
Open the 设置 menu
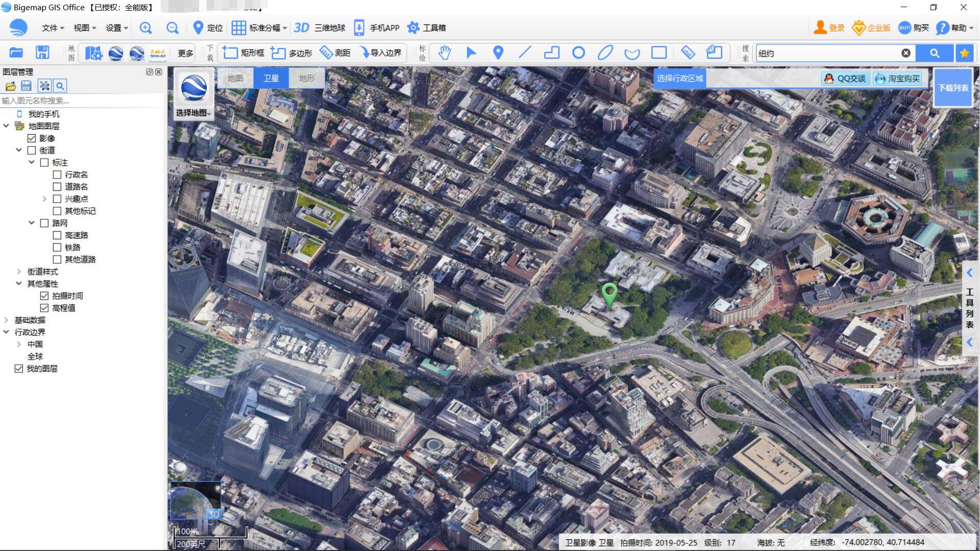click(x=116, y=28)
